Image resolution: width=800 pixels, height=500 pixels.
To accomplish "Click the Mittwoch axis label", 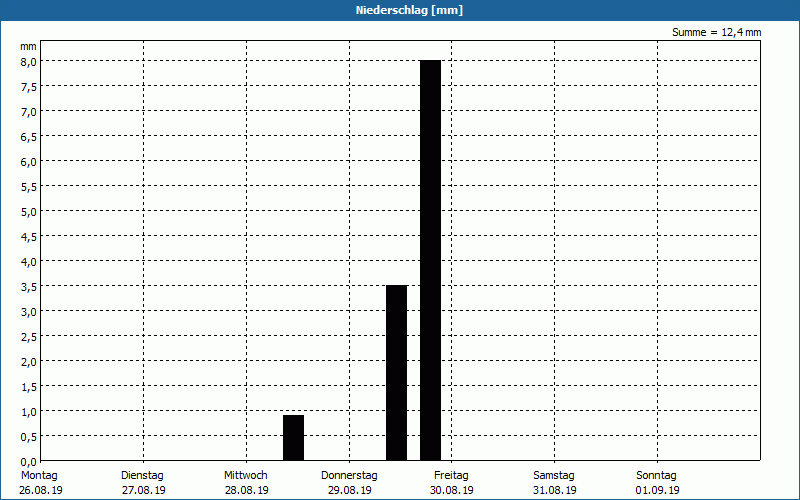I will (x=245, y=475).
